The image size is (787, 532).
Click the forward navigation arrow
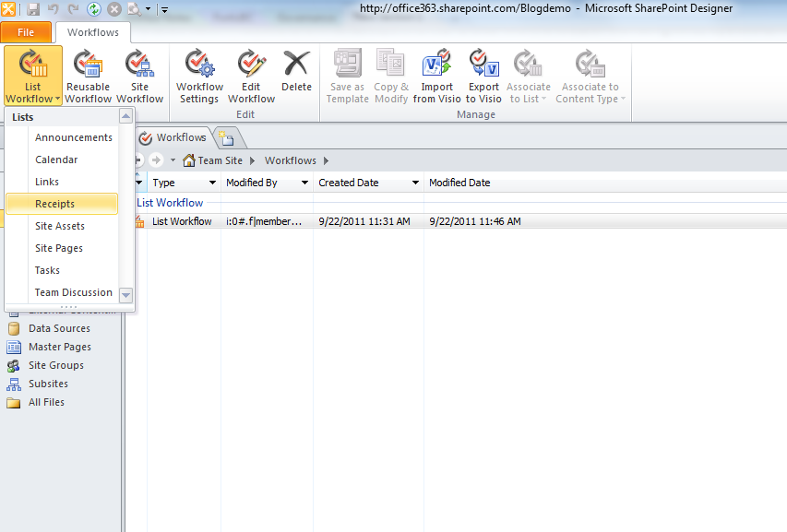(x=157, y=160)
